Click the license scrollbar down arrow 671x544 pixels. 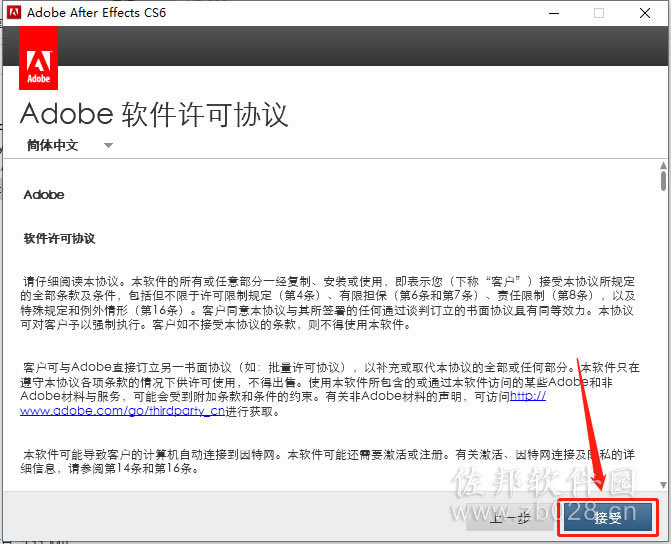point(663,485)
